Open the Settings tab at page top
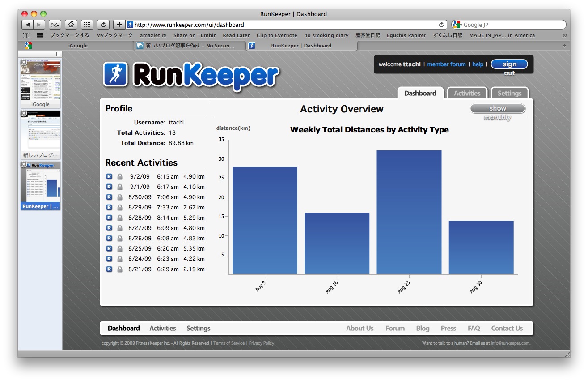Viewport: 588px width, 384px height. (510, 93)
